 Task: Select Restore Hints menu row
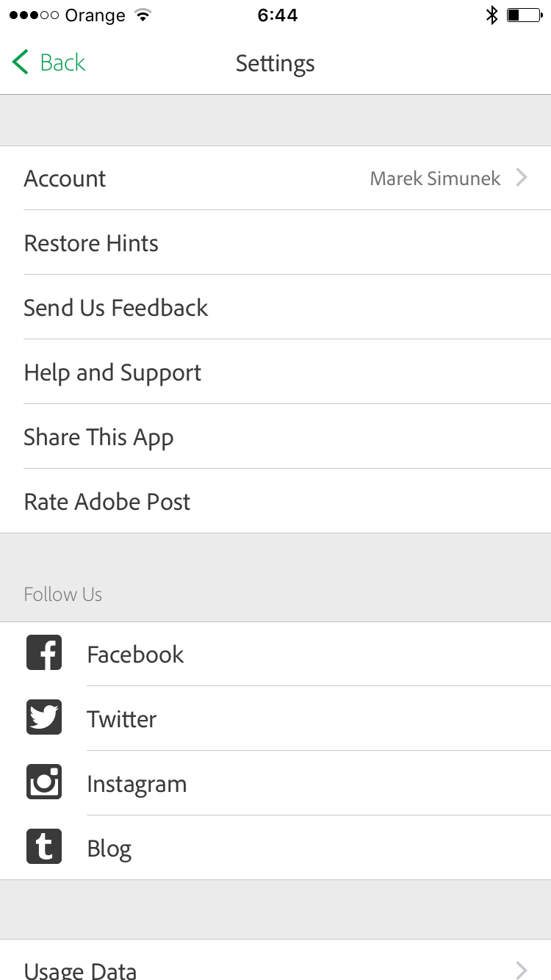click(275, 242)
